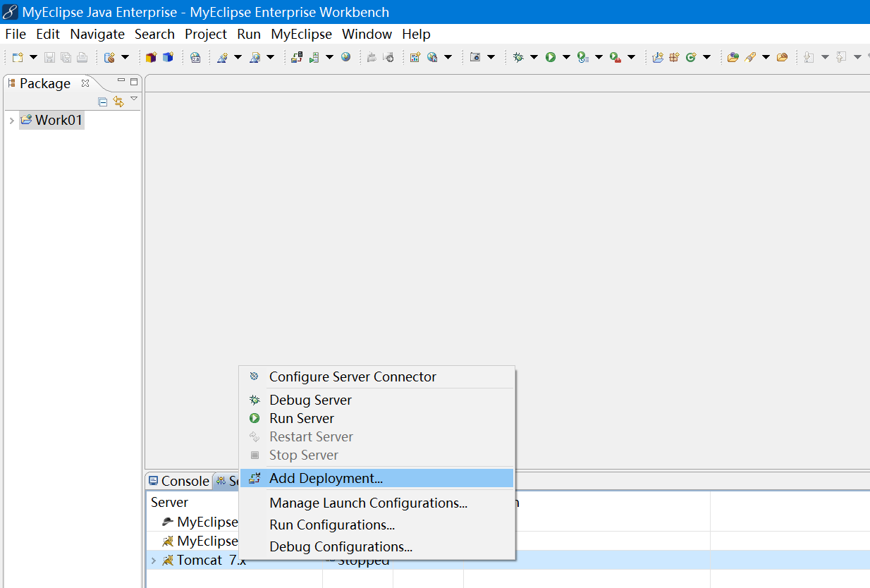
Task: Close the Package explorer tab
Action: pyautogui.click(x=85, y=82)
